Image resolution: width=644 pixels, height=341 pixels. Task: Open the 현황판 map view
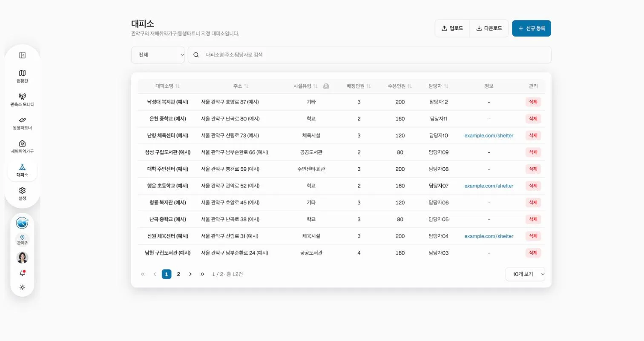[22, 76]
